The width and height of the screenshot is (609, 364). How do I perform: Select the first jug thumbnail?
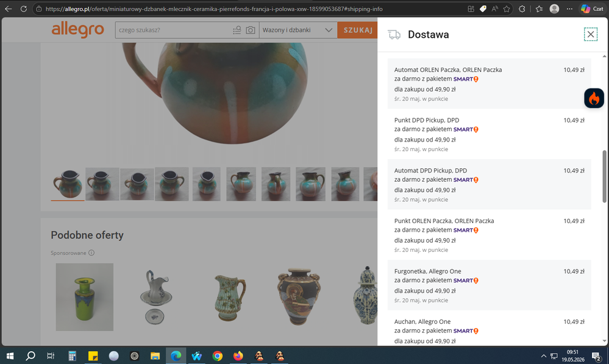68,184
